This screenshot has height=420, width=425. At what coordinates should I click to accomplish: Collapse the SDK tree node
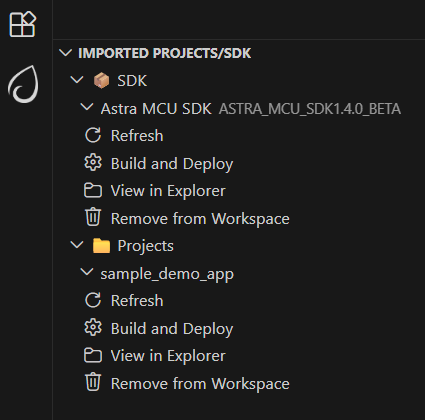tap(77, 80)
